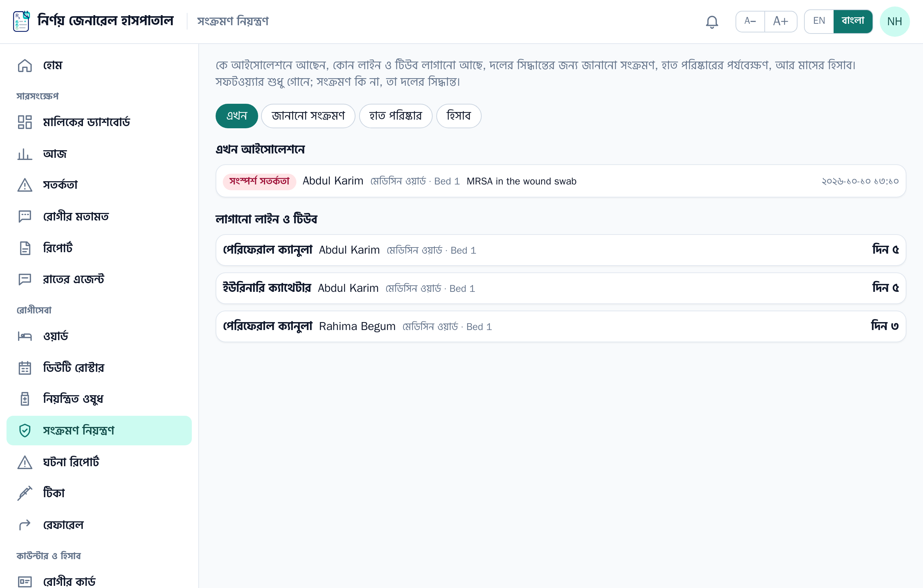Screen dimensions: 923x588
Task: Switch language to বাংলা
Action: (852, 21)
